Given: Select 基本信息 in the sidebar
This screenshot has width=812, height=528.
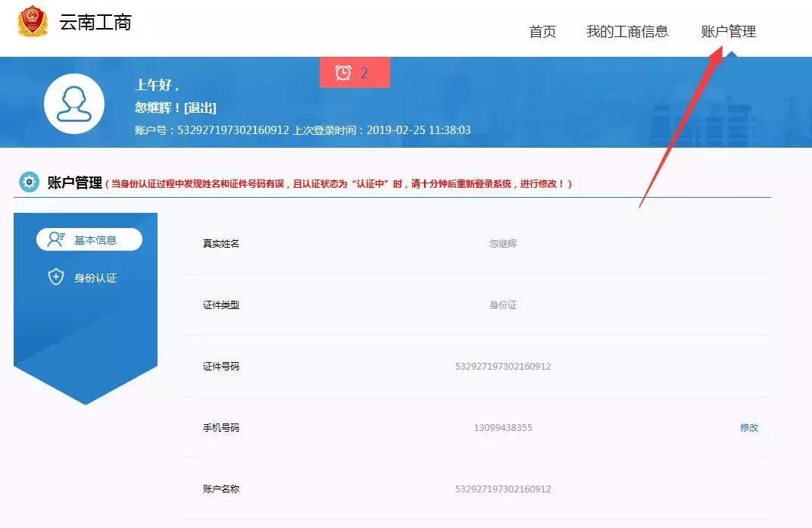Looking at the screenshot, I should tap(89, 239).
